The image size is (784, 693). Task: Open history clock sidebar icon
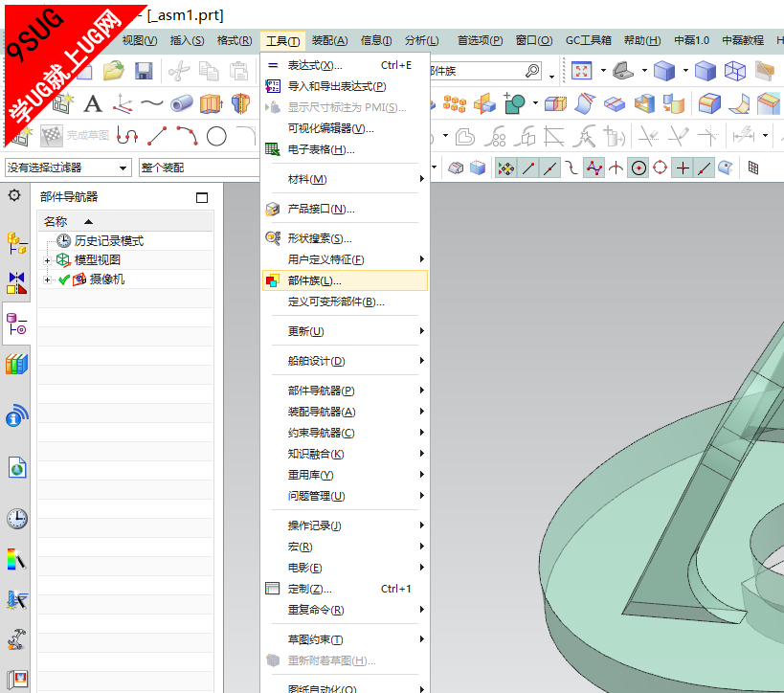17,519
